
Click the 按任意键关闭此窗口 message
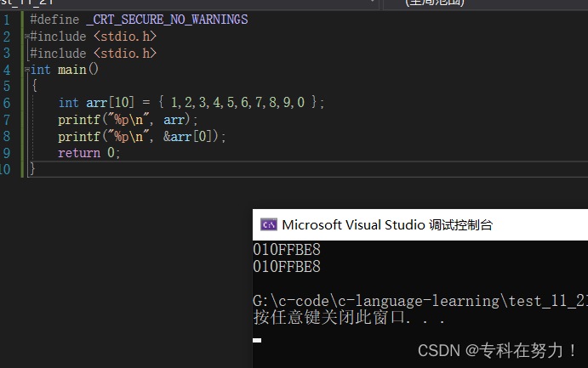click(x=349, y=318)
